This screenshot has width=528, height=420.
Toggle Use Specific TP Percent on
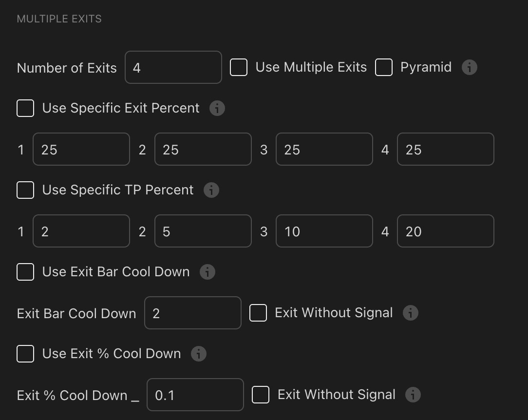click(25, 190)
